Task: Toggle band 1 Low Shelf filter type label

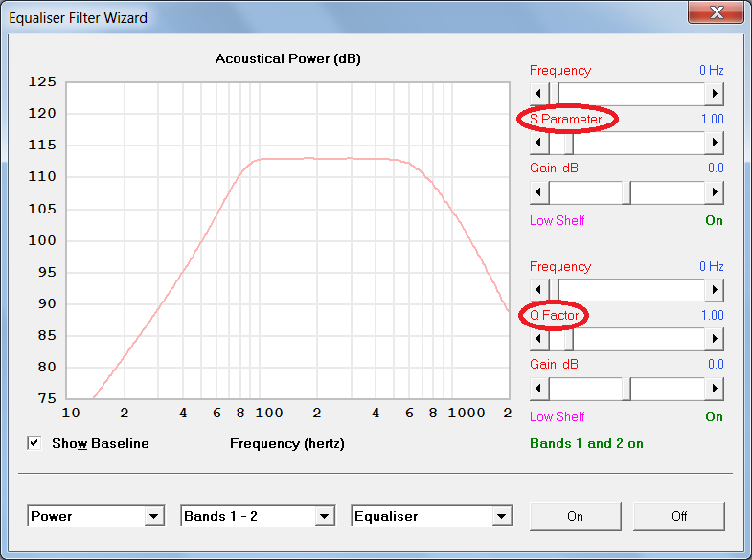Action: pos(557,221)
